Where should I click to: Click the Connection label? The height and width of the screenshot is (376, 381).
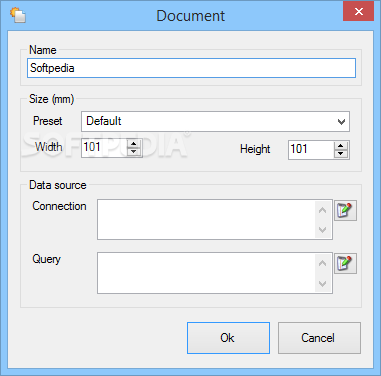[59, 206]
